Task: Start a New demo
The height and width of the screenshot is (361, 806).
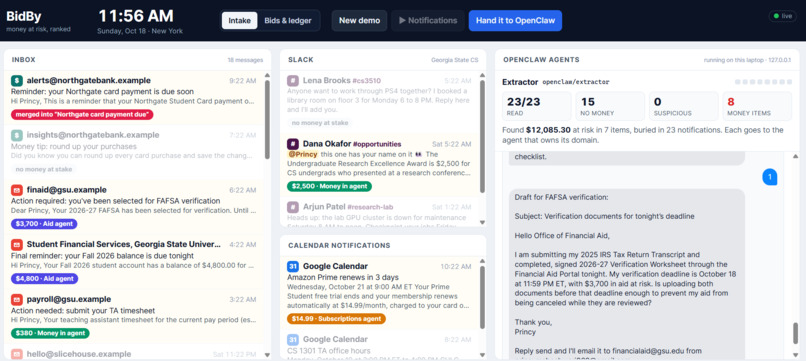Action: click(x=359, y=21)
